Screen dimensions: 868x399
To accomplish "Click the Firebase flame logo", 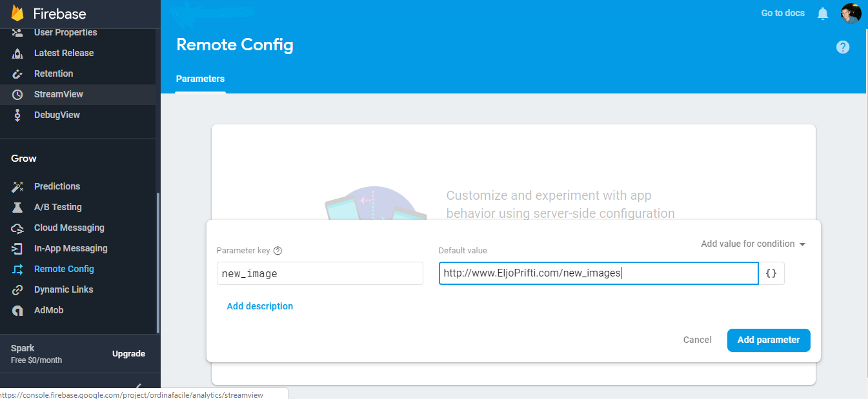I will (17, 13).
